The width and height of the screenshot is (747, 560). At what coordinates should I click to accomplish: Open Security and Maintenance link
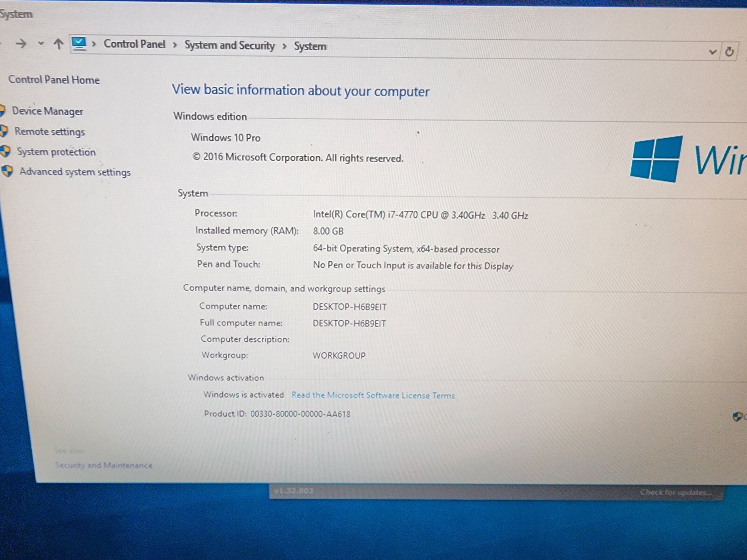point(104,465)
